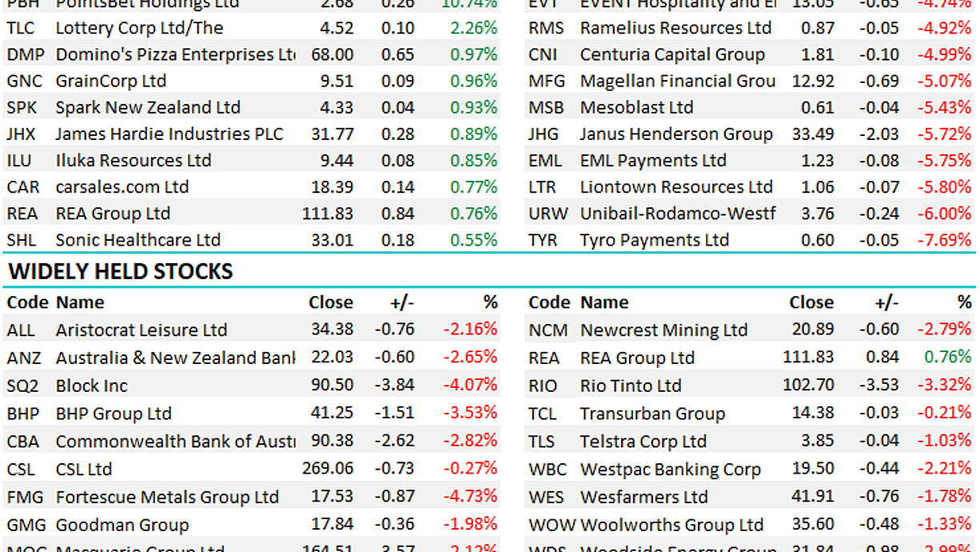Select the carsales.com Ltd name
980x552 pixels.
point(122,186)
